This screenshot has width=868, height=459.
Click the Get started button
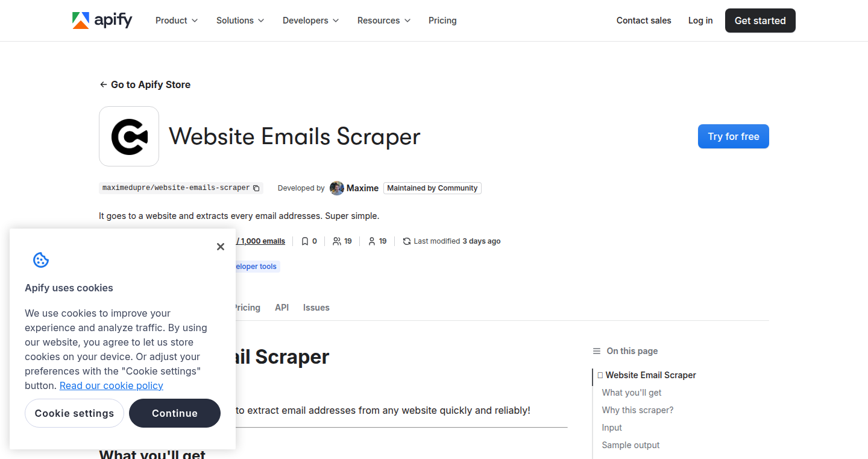point(760,21)
